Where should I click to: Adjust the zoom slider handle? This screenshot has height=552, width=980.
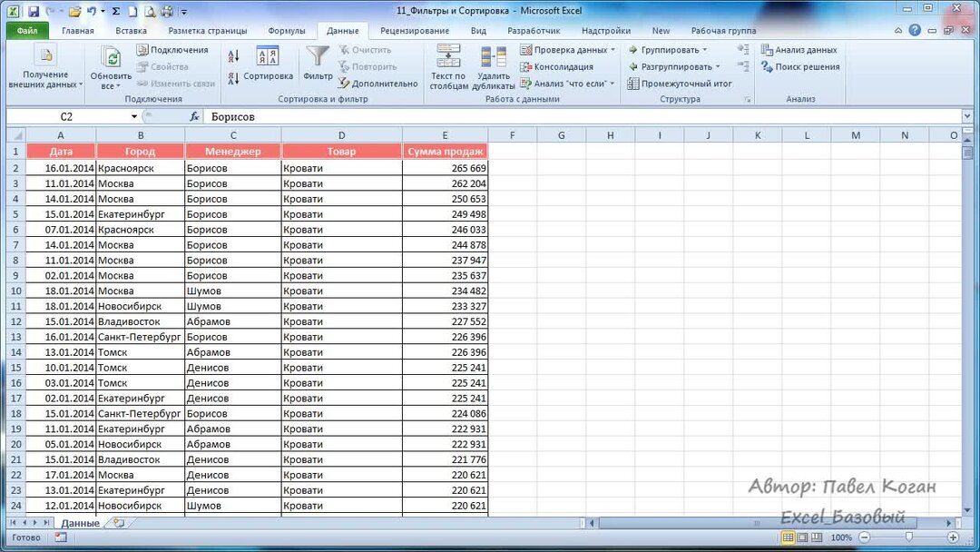908,537
